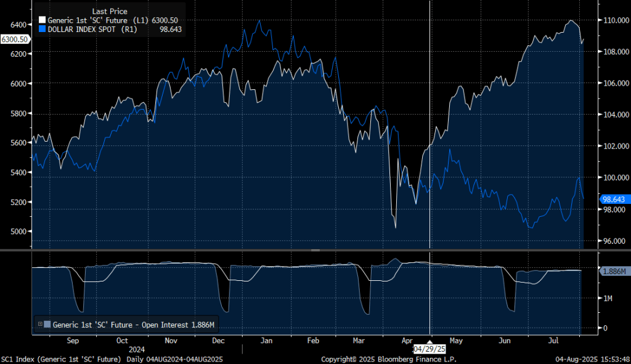This screenshot has width=631, height=364.
Task: Click the Sep label on the time axis
Action: 72,340
